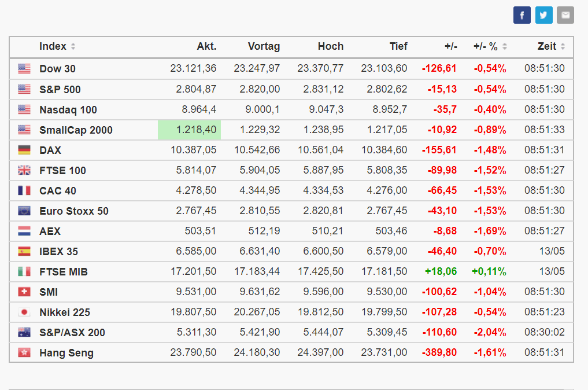The height and width of the screenshot is (390, 588).
Task: Click the Hoch column header
Action: (x=330, y=46)
